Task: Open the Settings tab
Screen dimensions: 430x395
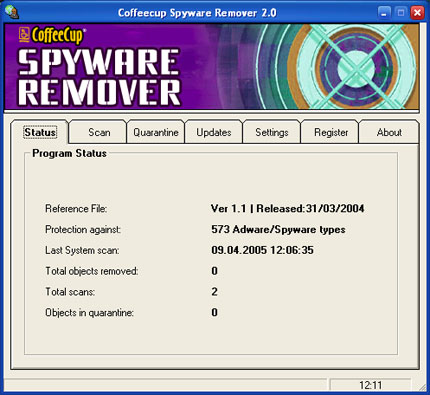Action: [x=272, y=132]
